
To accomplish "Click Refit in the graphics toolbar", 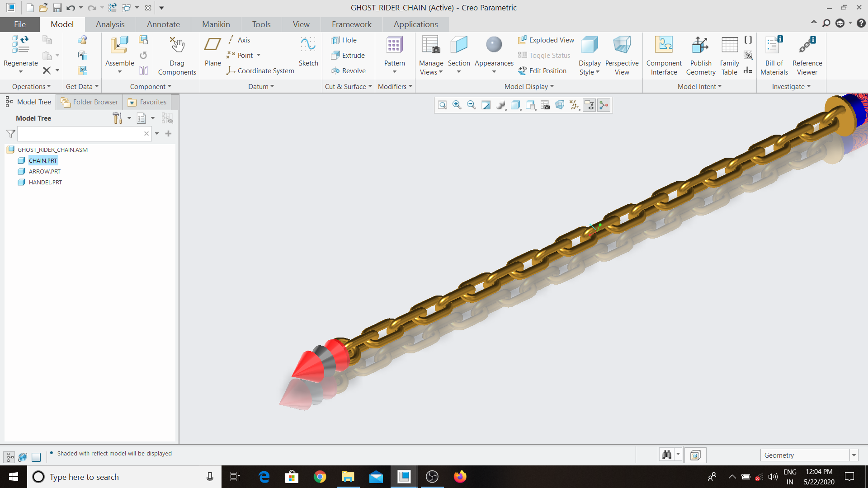I will click(443, 105).
